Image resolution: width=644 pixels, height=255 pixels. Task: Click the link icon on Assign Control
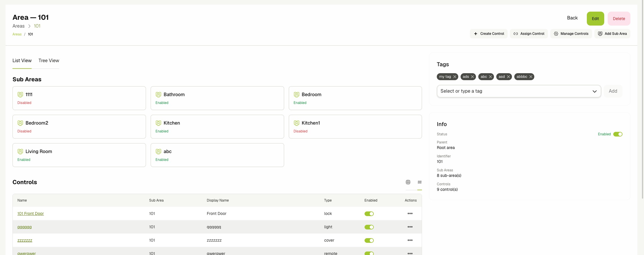click(x=516, y=34)
